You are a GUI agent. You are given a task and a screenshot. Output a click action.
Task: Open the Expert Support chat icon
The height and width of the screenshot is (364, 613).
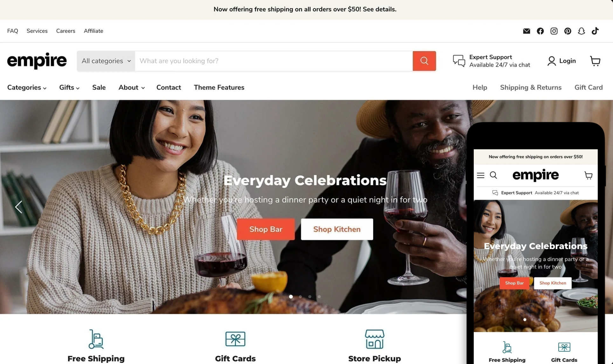459,61
